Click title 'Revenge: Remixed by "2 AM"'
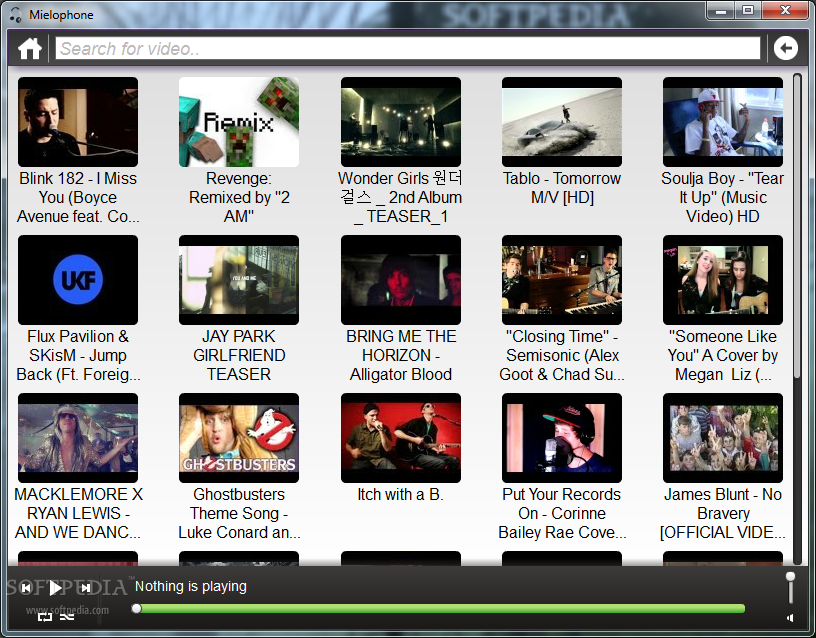 239,197
